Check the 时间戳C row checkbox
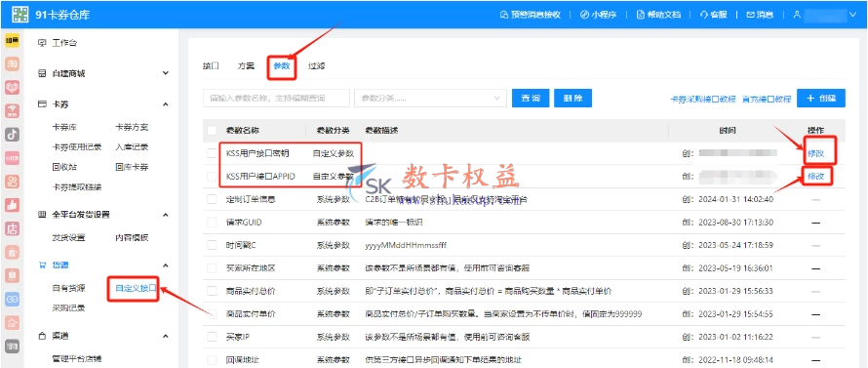The width and height of the screenshot is (868, 368). coord(212,245)
